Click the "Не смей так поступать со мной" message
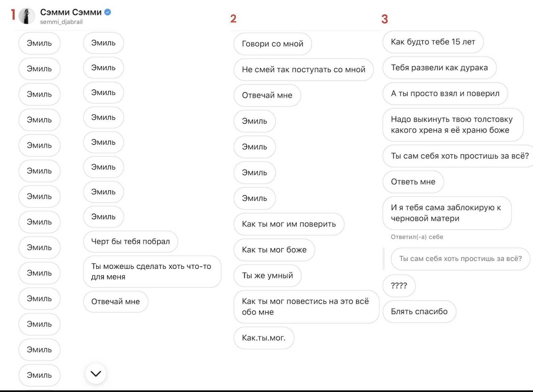 coord(304,70)
